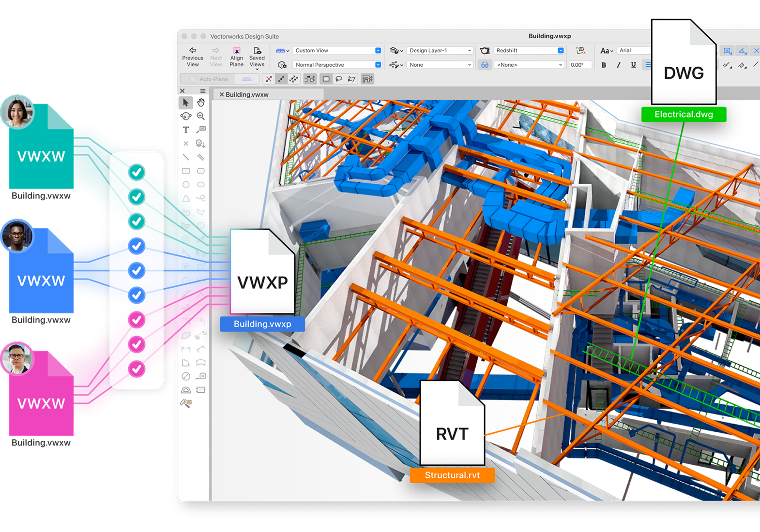Image resolution: width=760 pixels, height=532 pixels.
Task: Click the Arial font name field
Action: coord(634,50)
